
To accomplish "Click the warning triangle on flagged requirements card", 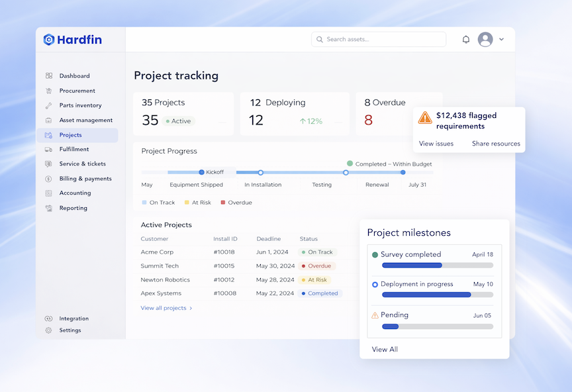I will coord(424,119).
